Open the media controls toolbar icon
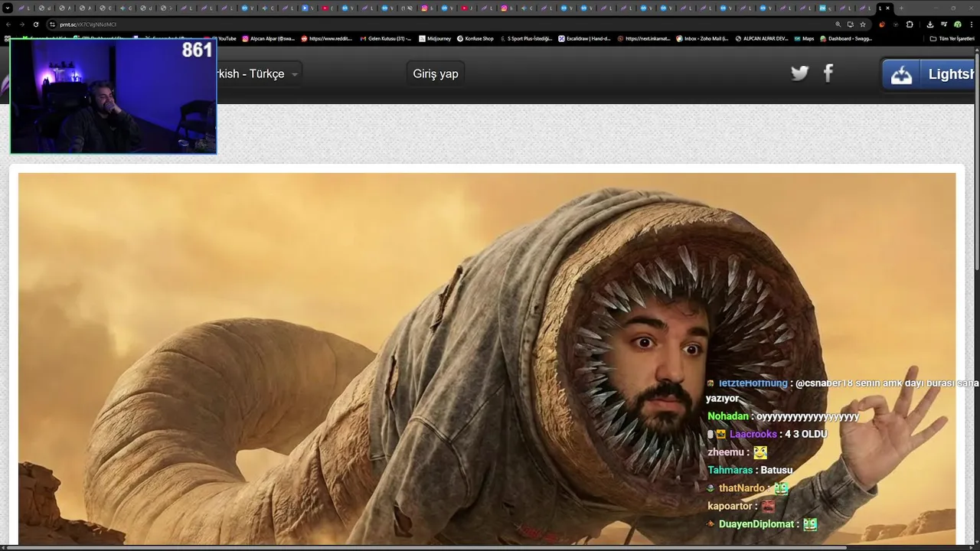This screenshot has height=551, width=980. click(x=944, y=24)
